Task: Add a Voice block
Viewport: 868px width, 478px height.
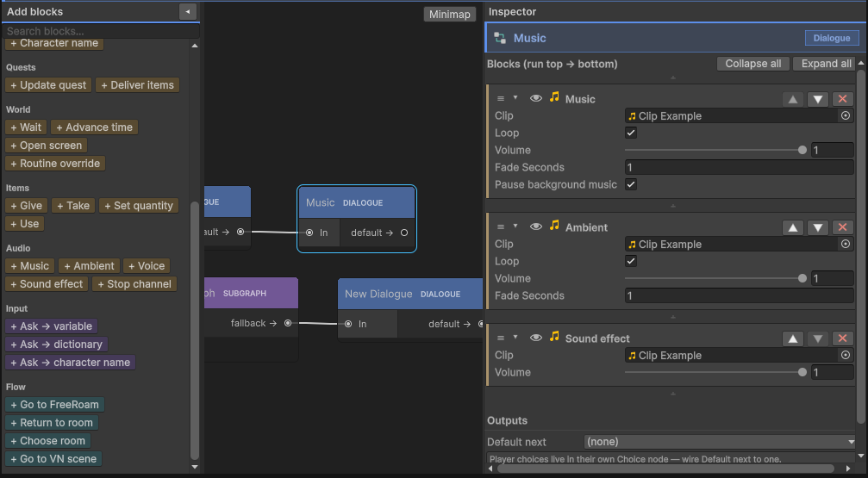Action: [x=147, y=266]
